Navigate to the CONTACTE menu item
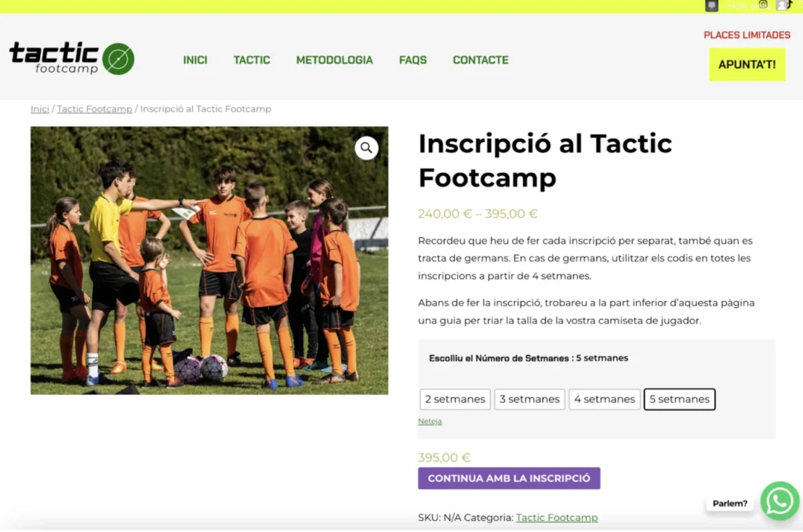 481,60
